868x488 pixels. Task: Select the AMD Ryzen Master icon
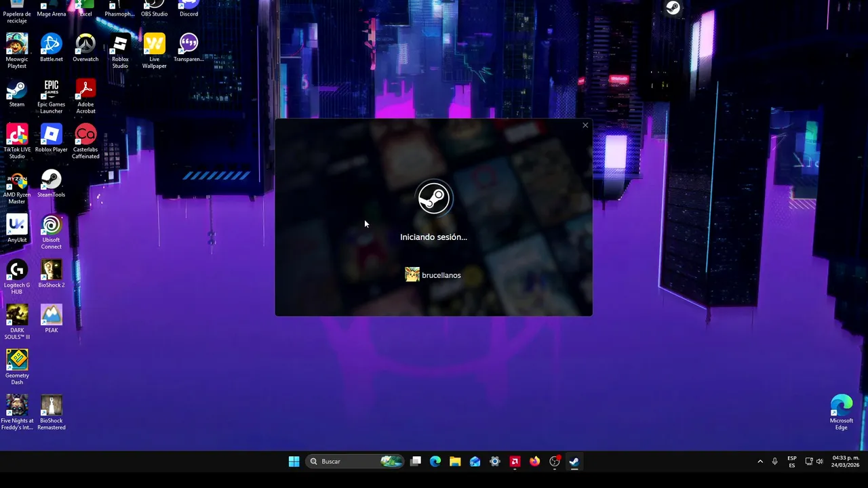(17, 187)
